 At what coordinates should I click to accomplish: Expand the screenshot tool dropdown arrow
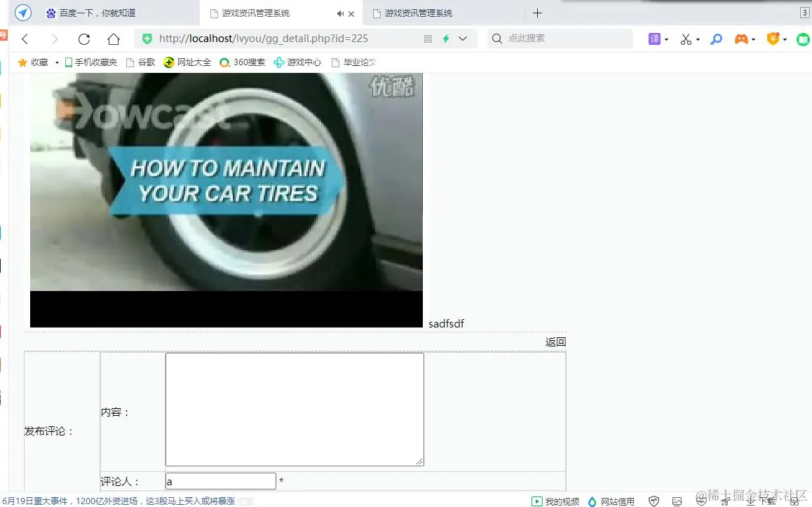click(698, 39)
